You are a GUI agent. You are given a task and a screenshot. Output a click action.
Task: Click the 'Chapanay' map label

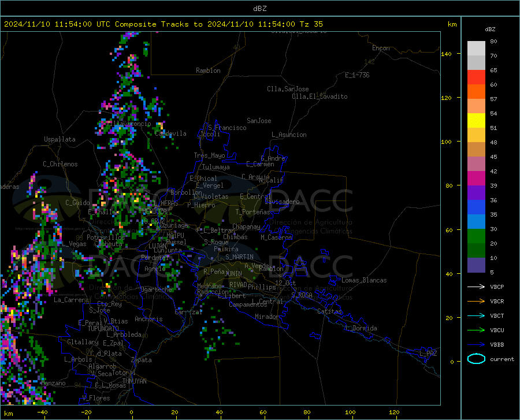246,226
